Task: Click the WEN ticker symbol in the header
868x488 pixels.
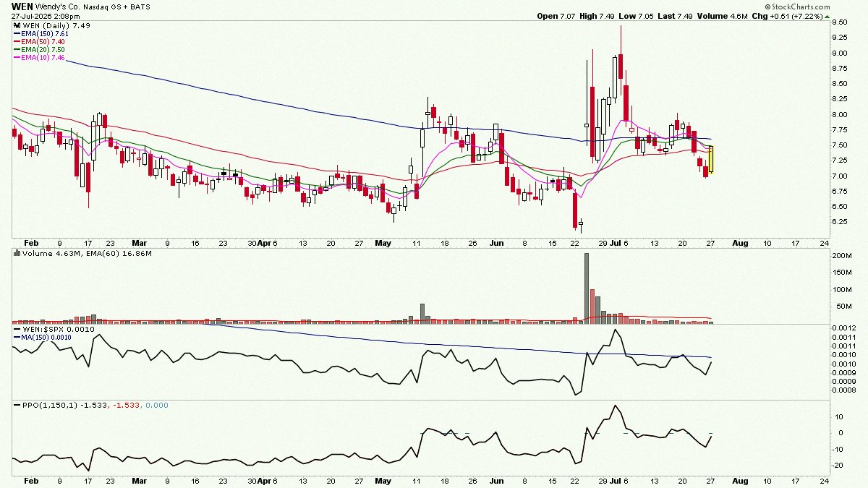Action: point(22,6)
